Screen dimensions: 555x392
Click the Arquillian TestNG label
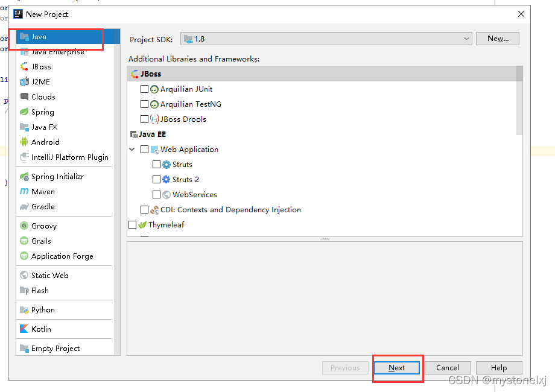[x=191, y=104]
